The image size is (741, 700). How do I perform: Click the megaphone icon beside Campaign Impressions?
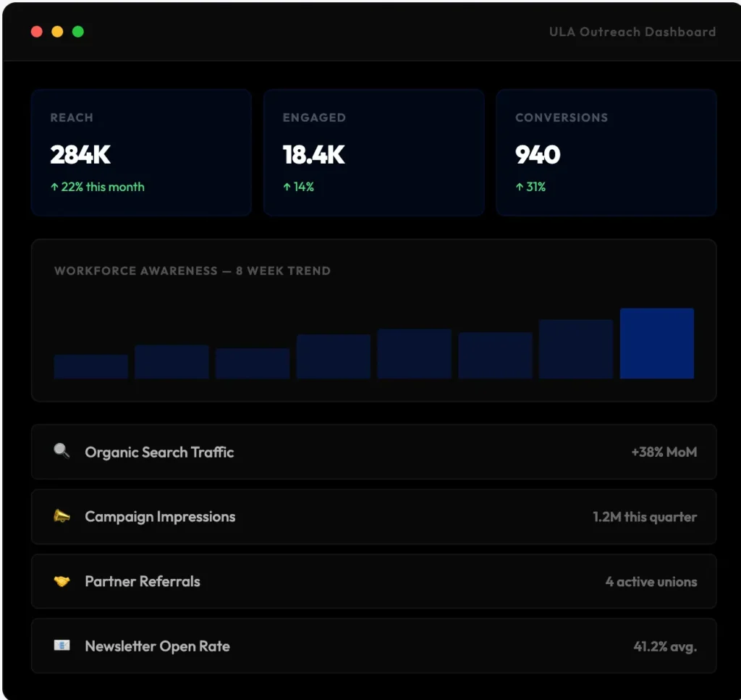pos(62,515)
